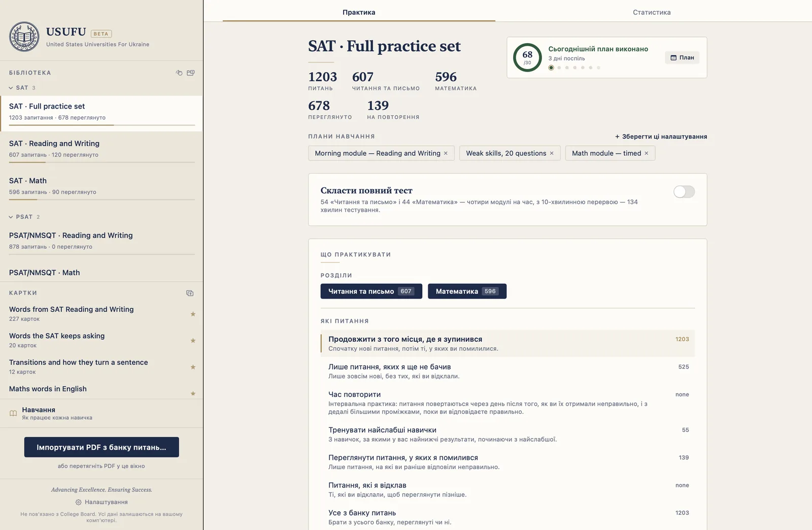
Task: Click the gear icon beside Налаштування
Action: [79, 502]
